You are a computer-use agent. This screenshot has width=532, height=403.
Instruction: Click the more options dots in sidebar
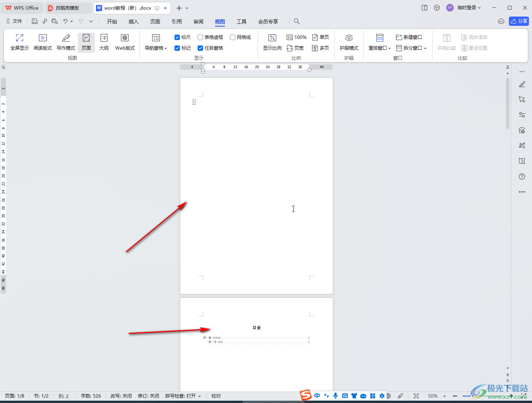click(x=522, y=191)
